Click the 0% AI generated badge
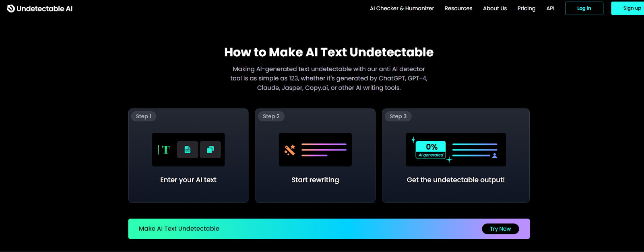The height and width of the screenshot is (252, 644). pyautogui.click(x=431, y=150)
